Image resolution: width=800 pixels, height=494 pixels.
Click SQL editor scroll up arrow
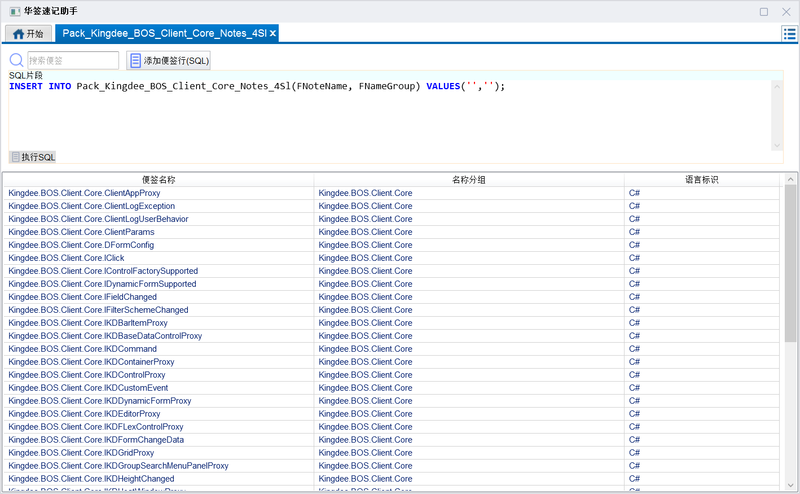pos(777,87)
